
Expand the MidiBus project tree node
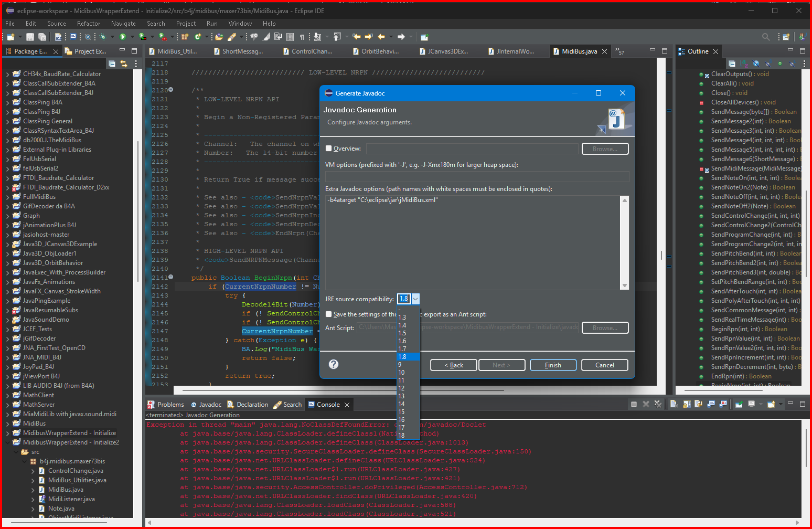[7, 424]
